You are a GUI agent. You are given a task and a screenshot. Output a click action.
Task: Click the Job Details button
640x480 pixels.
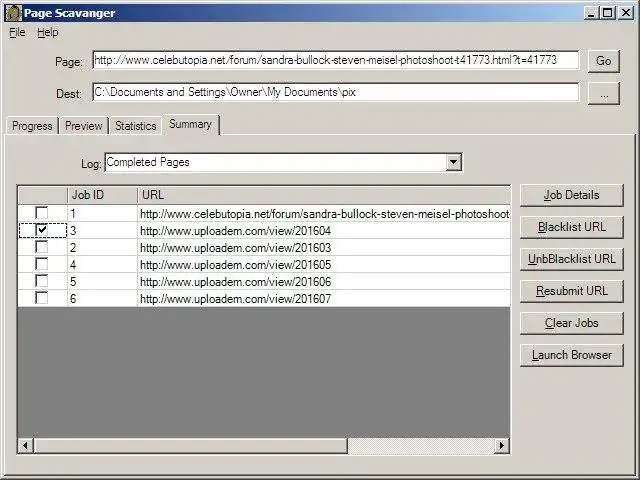(x=571, y=195)
